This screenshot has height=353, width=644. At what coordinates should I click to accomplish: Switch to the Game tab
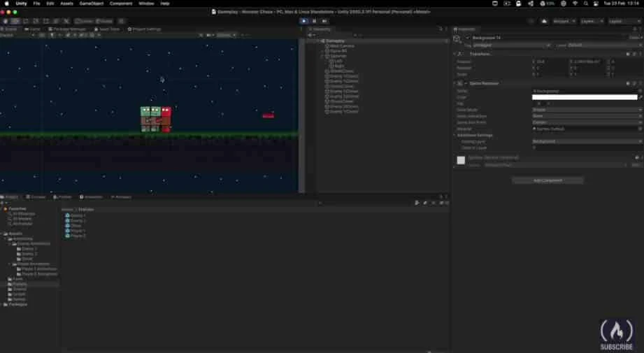coord(32,29)
